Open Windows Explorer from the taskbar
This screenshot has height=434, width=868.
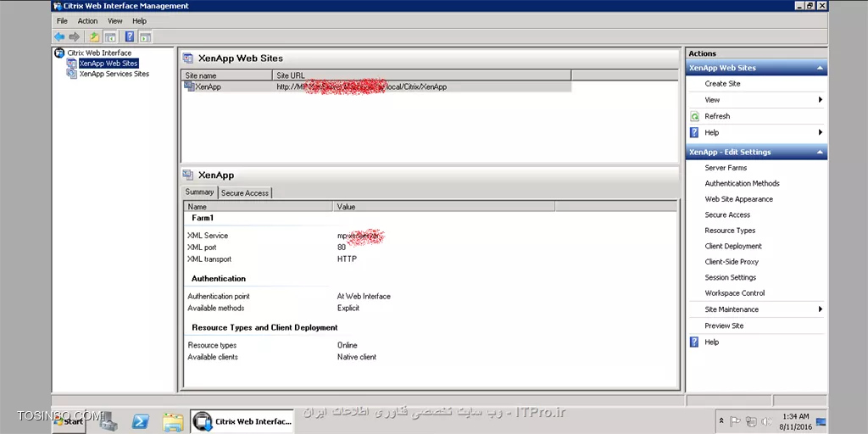tap(173, 422)
